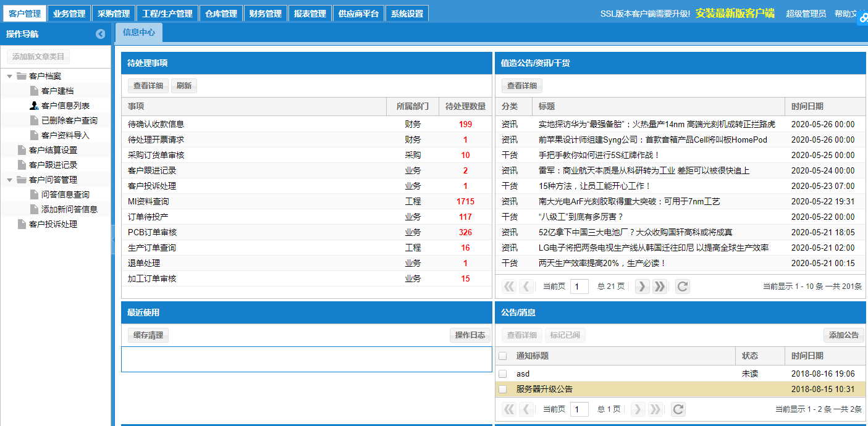This screenshot has height=426, width=868.
Task: Click the link icon at top-right corner
Action: [863, 19]
